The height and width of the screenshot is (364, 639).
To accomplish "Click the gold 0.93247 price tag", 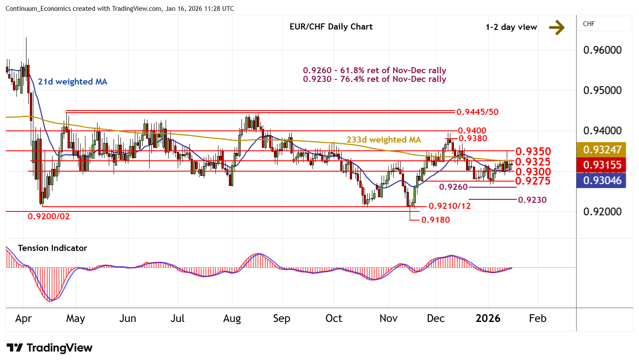I will (x=602, y=149).
